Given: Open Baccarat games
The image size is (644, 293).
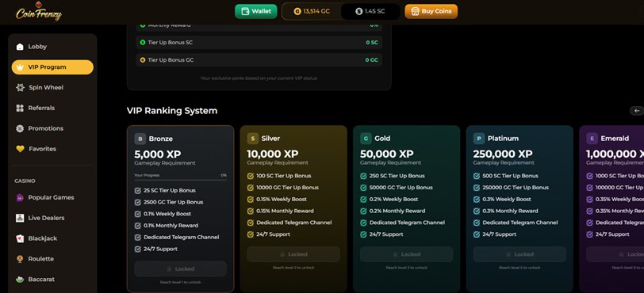Looking at the screenshot, I should 52,279.
